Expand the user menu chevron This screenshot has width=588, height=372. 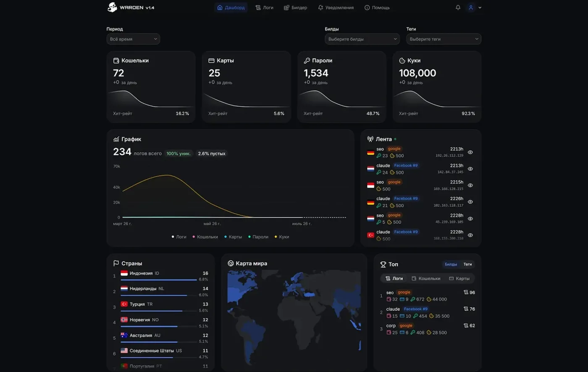click(480, 8)
